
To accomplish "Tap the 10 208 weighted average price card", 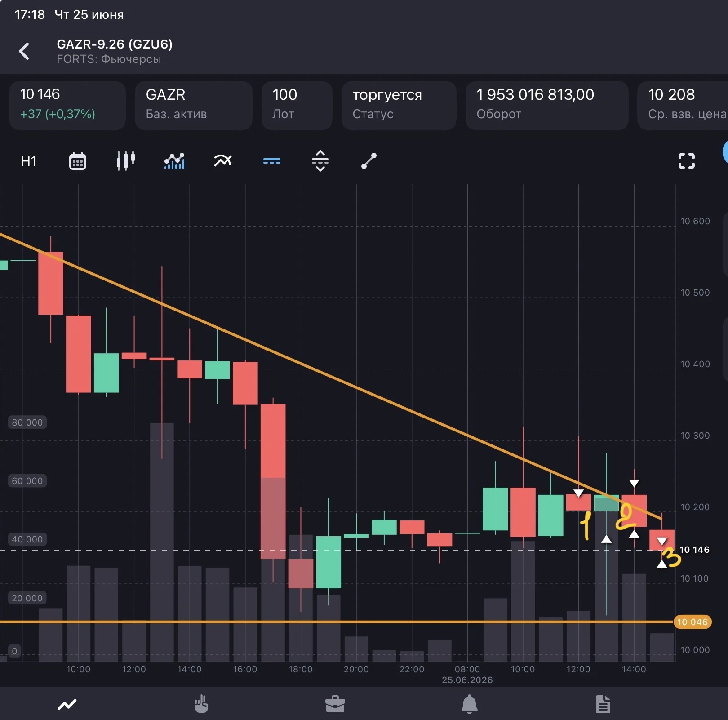I will tap(683, 106).
